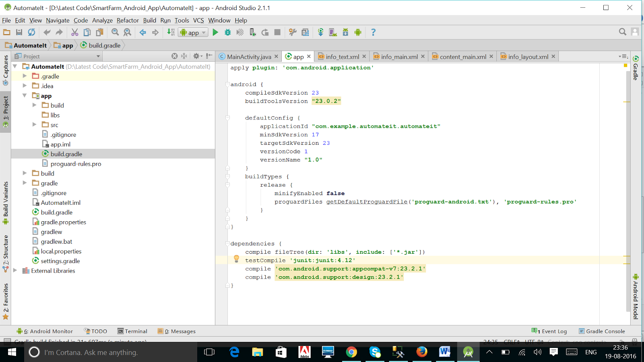Toggle the Build Variants side panel
This screenshot has height=362, width=644.
[x=6, y=203]
